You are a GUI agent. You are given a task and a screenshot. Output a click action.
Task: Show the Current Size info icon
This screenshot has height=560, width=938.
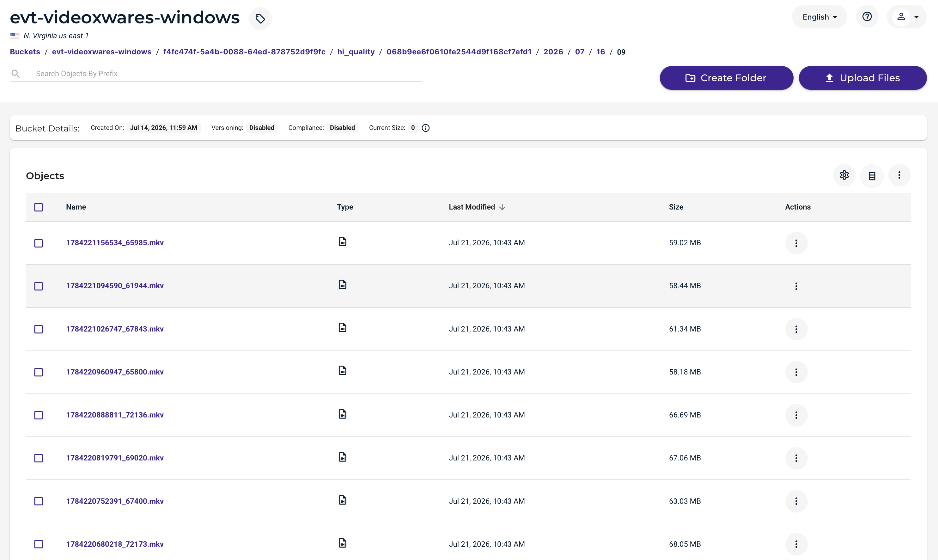[x=426, y=128]
